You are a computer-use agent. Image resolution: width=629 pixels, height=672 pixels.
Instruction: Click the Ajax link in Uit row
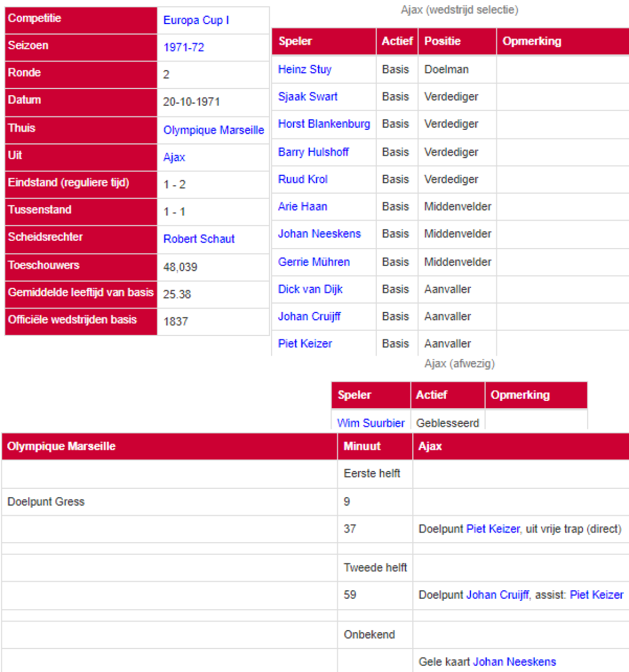(x=174, y=157)
